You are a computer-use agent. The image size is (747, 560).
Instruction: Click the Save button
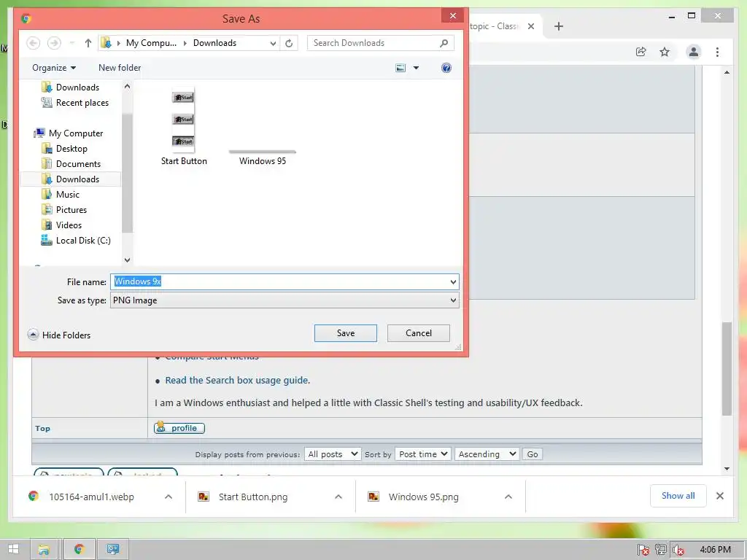pos(345,333)
